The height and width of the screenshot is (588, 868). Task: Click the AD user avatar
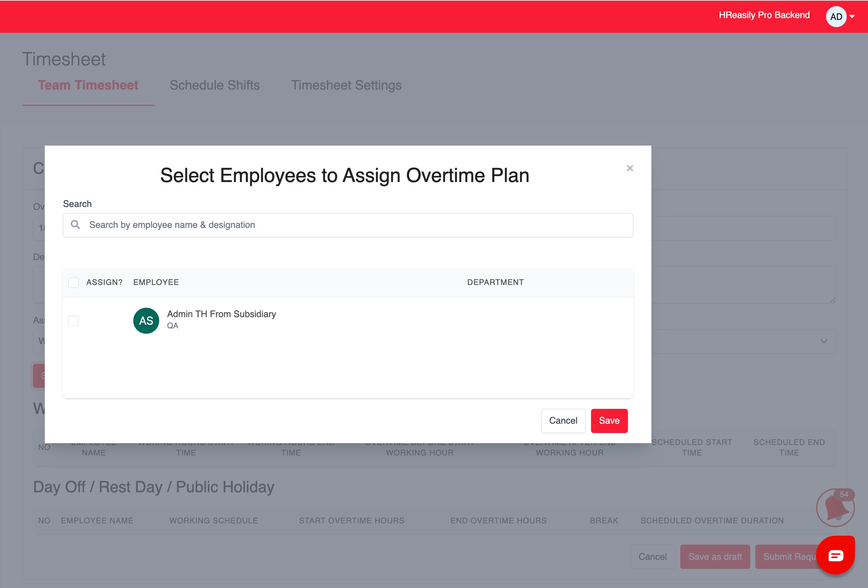(x=836, y=17)
